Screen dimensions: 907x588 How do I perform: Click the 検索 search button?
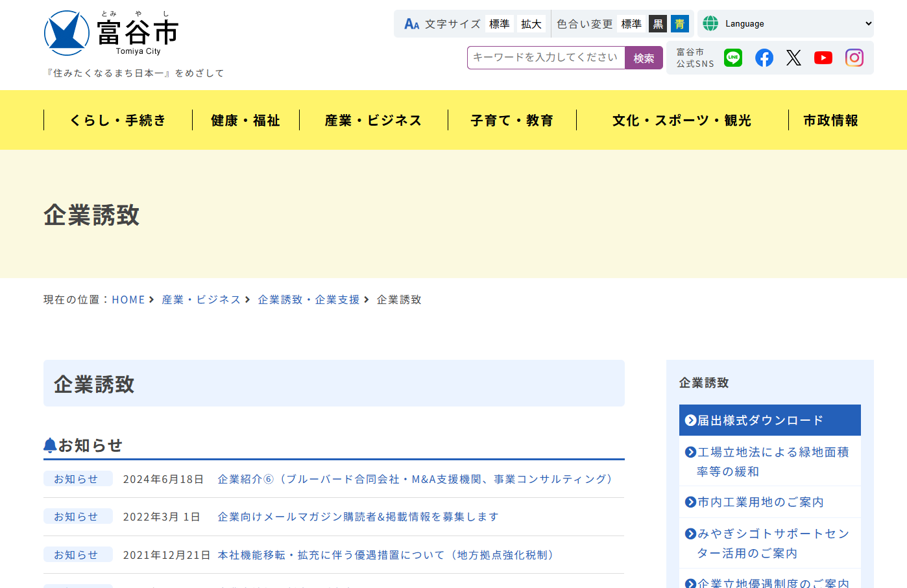pos(644,58)
